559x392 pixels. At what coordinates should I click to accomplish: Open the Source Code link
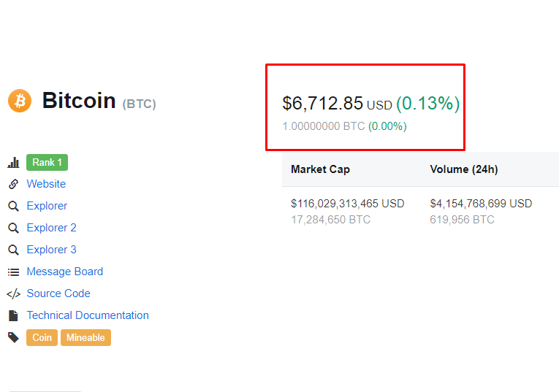click(58, 293)
